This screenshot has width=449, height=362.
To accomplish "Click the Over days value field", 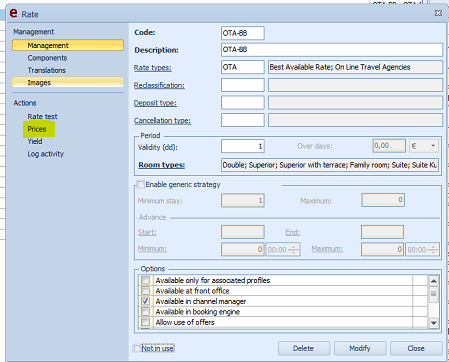I will click(x=389, y=146).
